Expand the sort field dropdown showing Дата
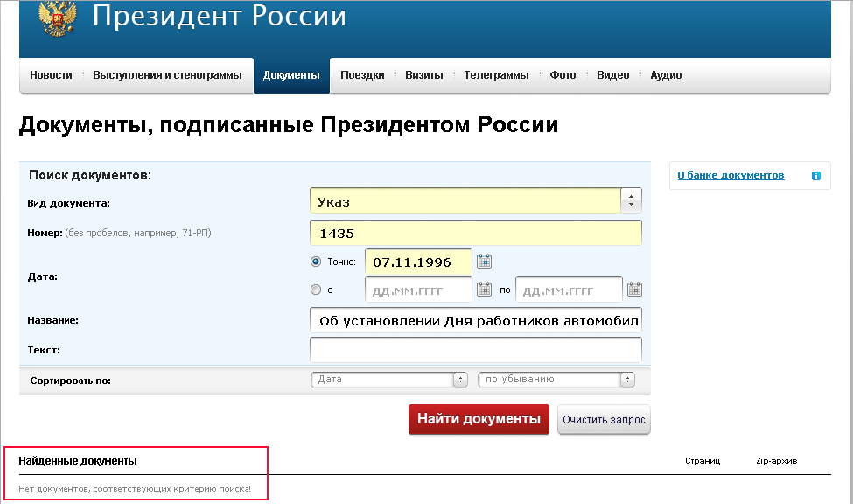This screenshot has width=853, height=504. (x=389, y=380)
